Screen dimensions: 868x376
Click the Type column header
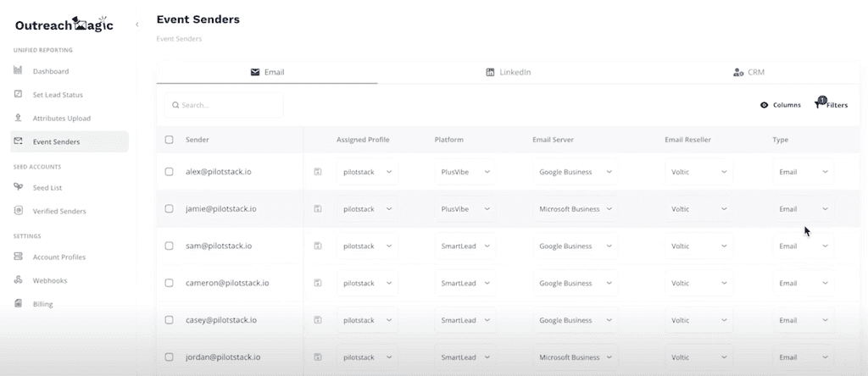pyautogui.click(x=780, y=140)
